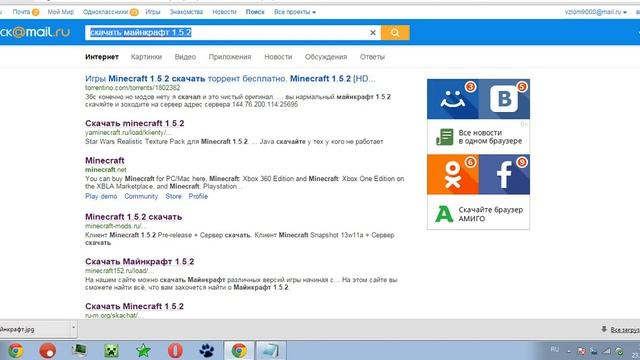
Task: Open the Скачать Майнкрафт 1.5.2 minecraft152.ru result
Action: [140, 261]
